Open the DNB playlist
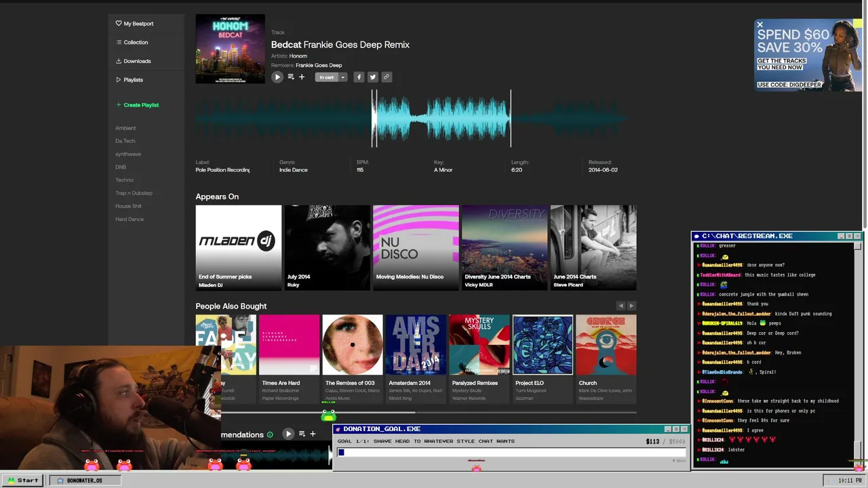The height and width of the screenshot is (488, 868). (121, 167)
